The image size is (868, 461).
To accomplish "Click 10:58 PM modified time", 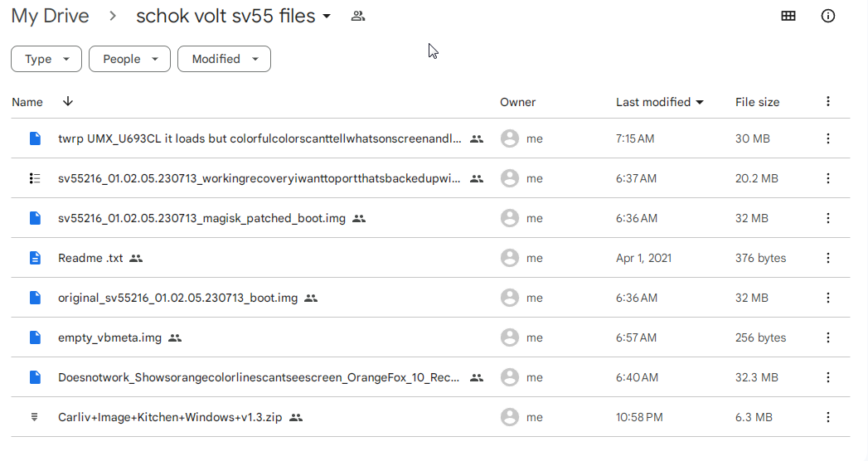I will pyautogui.click(x=639, y=417).
